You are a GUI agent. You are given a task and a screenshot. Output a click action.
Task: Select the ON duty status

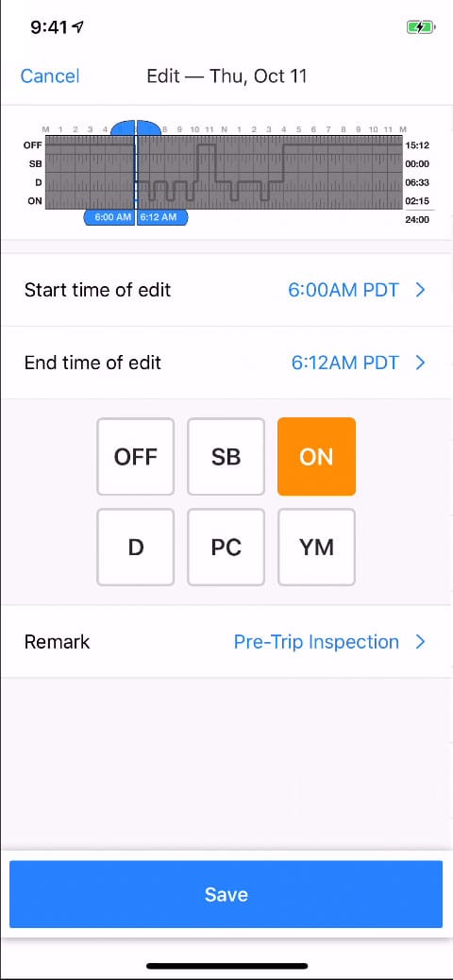click(x=317, y=457)
